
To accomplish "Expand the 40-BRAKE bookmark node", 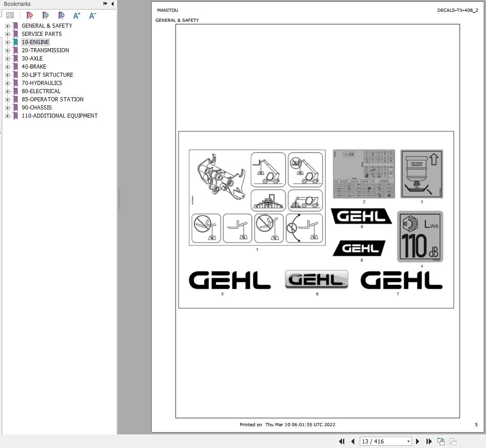I will point(7,67).
